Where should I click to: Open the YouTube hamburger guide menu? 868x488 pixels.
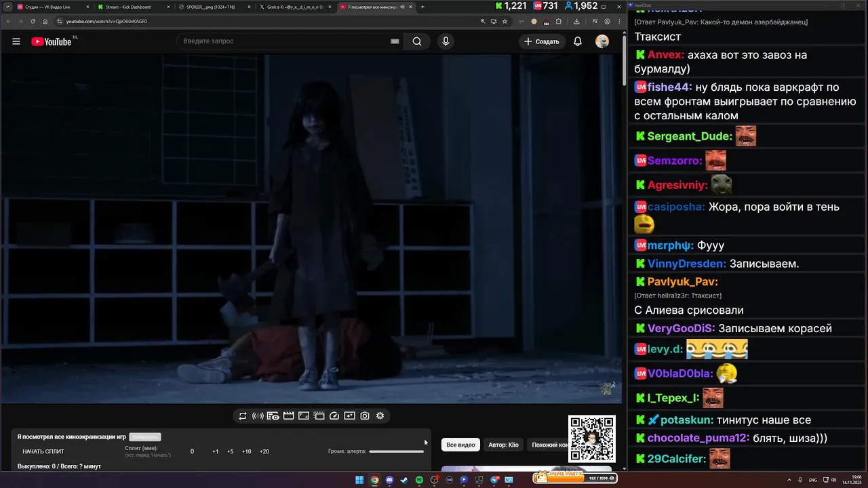(16, 41)
